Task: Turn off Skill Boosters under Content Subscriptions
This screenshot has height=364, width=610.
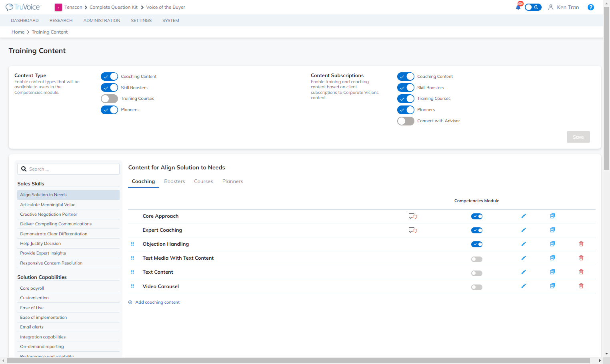Action: coord(406,88)
